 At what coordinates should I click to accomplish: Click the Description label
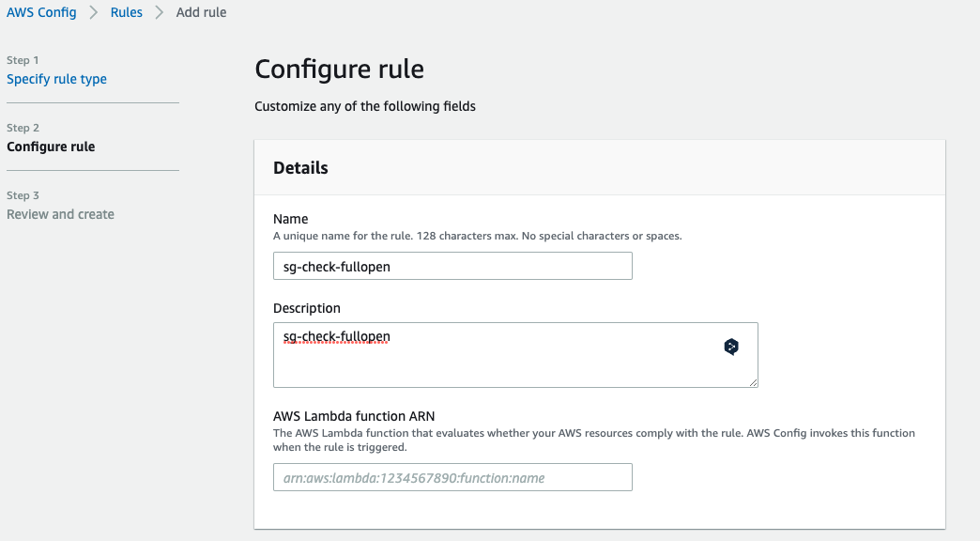click(x=307, y=308)
